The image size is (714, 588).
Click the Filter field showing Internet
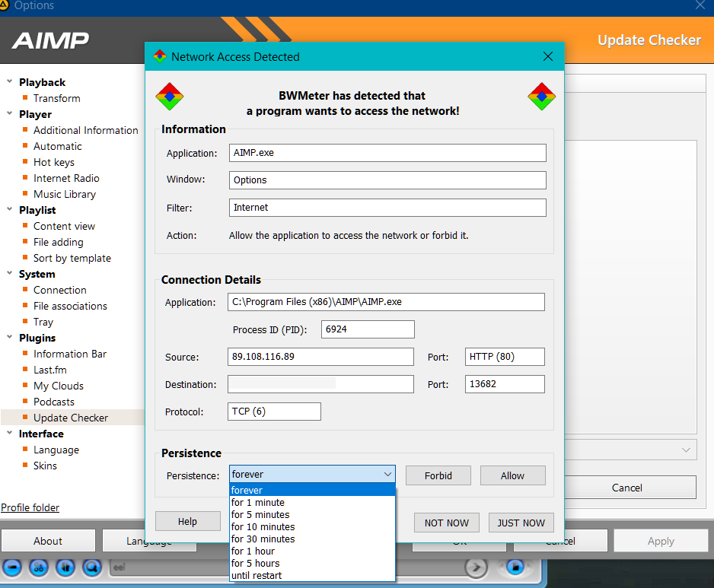[x=387, y=208]
